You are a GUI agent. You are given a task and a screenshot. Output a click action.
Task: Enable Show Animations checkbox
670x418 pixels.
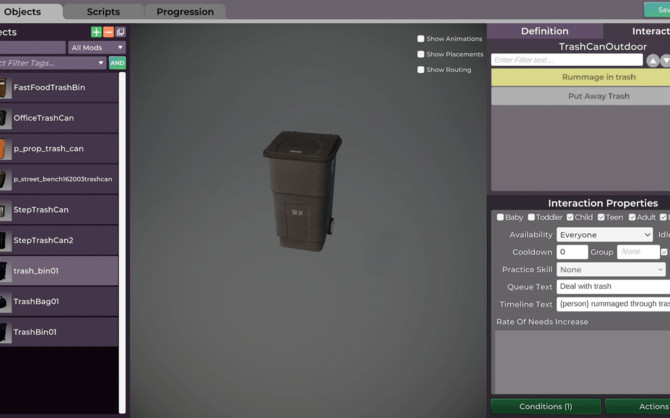pos(420,39)
